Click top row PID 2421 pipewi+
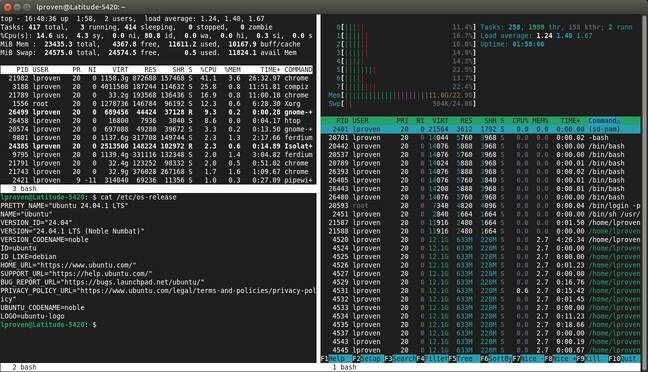This screenshot has height=372, width=648. (x=157, y=180)
